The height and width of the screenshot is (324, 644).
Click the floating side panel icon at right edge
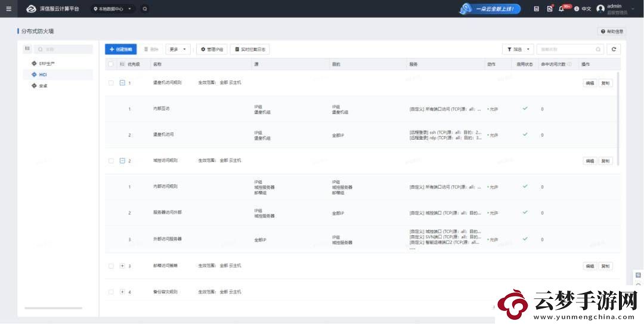638,274
